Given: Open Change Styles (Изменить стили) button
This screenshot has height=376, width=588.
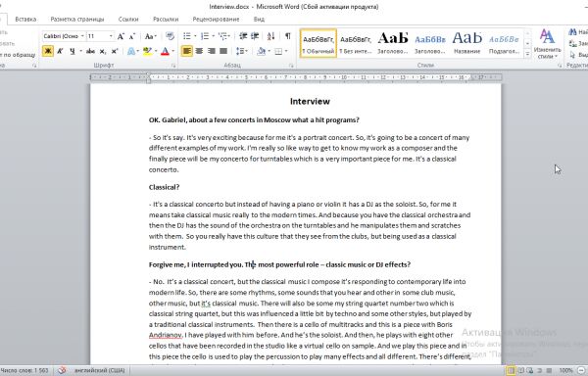Looking at the screenshot, I should pos(547,44).
